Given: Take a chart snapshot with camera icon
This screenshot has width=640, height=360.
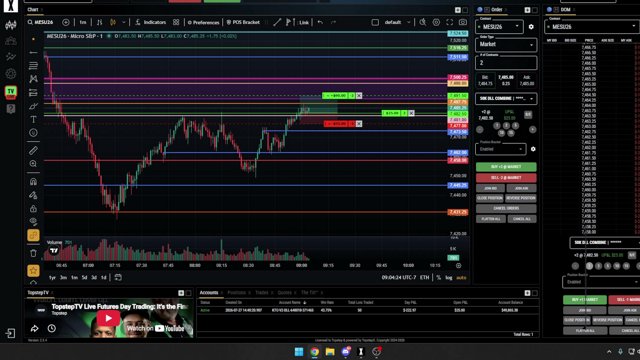Looking at the screenshot, I should (463, 22).
